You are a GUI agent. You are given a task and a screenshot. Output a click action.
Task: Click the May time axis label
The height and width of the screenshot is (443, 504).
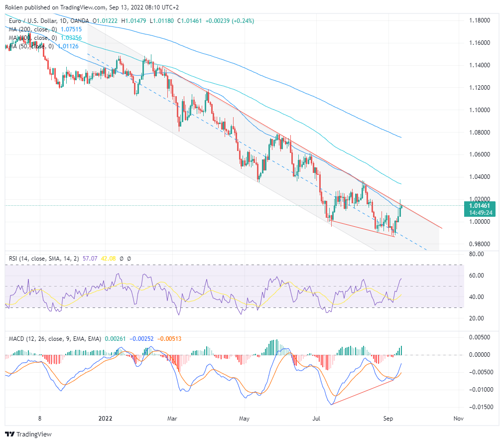[x=245, y=418]
